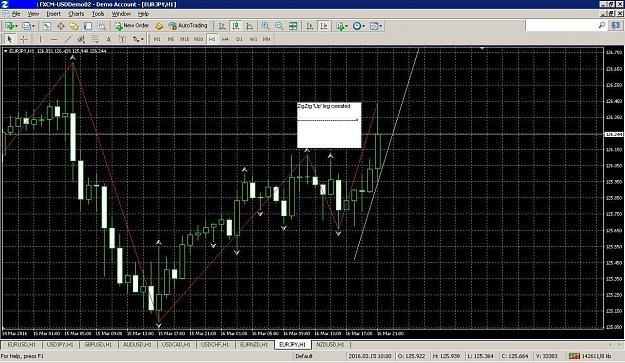Switch chart to line chart
625x363 pixels.
(250, 26)
